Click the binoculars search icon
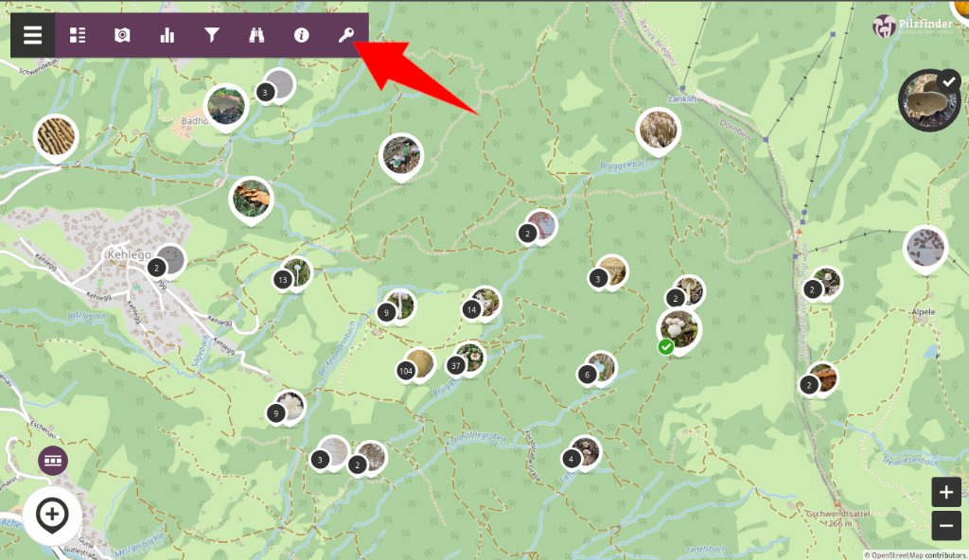Screen dimensions: 969x560 (x=256, y=35)
